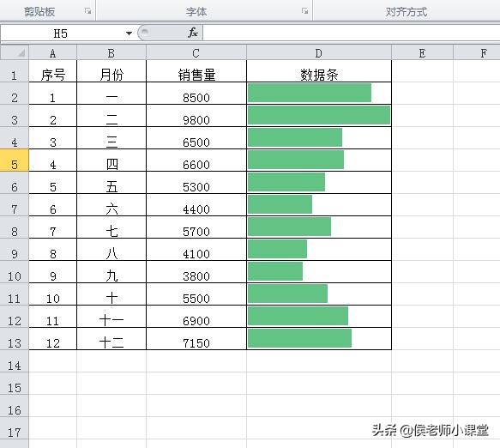The height and width of the screenshot is (448, 500).
Task: Select the cell containing 5500
Action: point(196,294)
